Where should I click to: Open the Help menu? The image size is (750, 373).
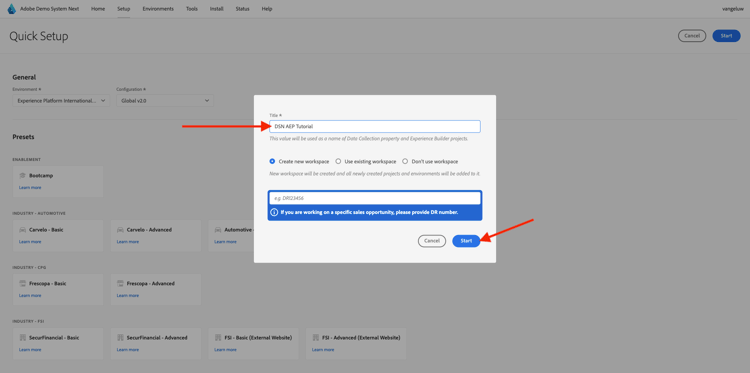267,9
